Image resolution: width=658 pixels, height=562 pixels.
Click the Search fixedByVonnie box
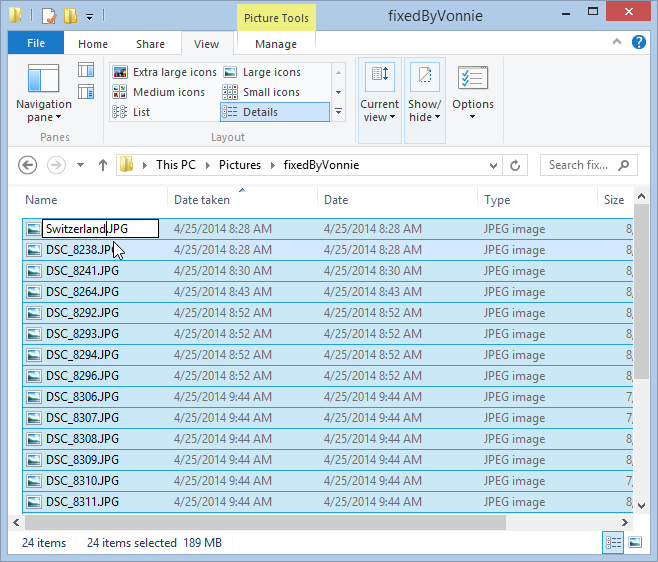[x=588, y=165]
